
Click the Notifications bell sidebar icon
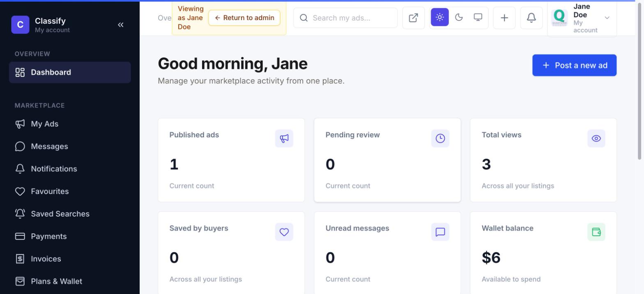click(20, 169)
